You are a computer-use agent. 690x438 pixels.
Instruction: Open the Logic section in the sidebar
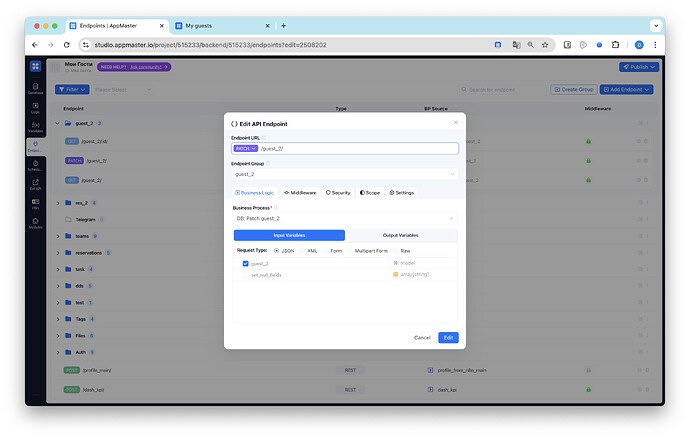click(36, 108)
